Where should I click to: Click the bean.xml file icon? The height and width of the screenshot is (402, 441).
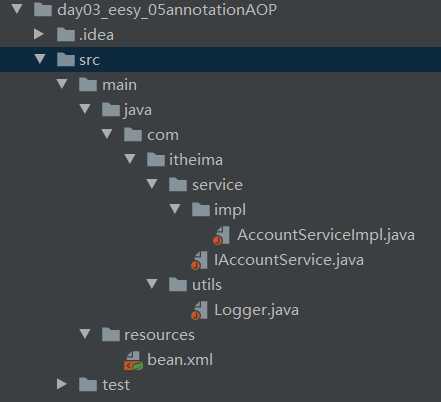(133, 361)
